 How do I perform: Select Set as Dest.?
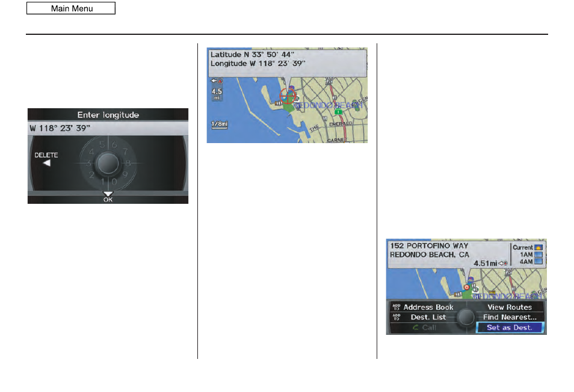pyautogui.click(x=510, y=327)
